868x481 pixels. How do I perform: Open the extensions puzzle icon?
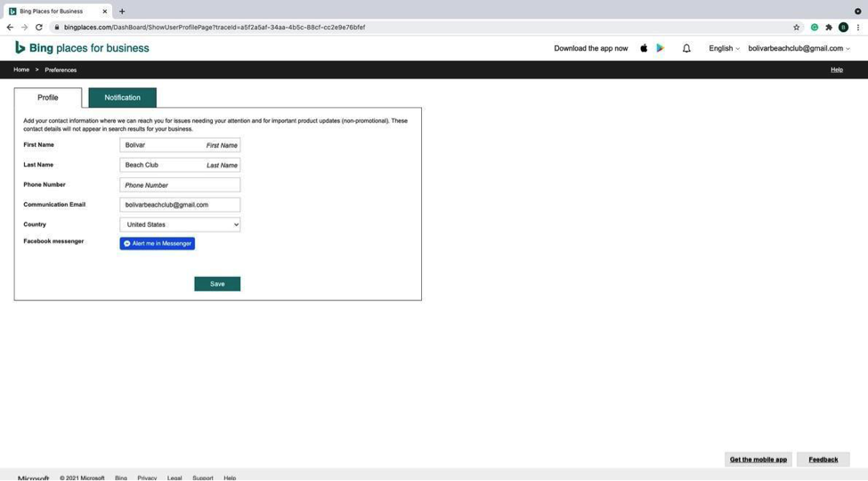tap(829, 27)
